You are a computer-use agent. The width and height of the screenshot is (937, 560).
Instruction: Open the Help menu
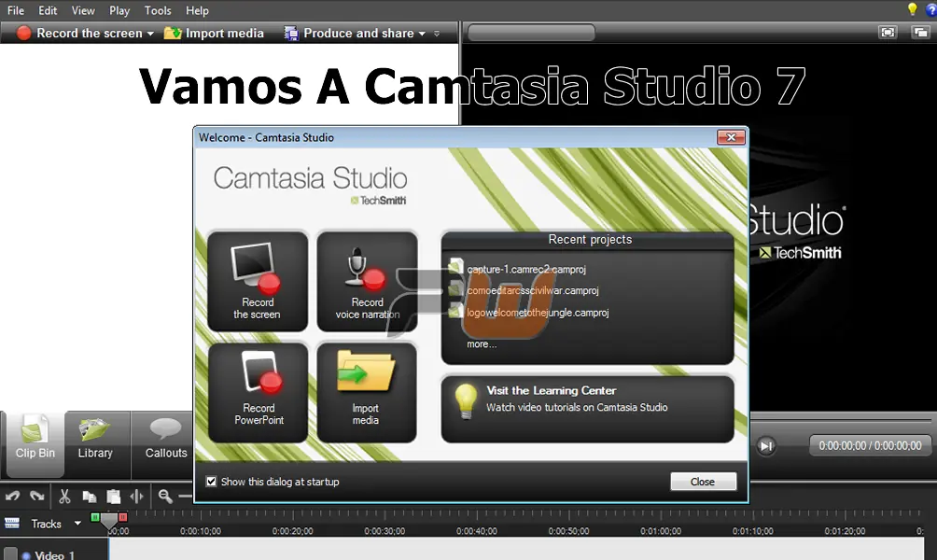coord(197,10)
